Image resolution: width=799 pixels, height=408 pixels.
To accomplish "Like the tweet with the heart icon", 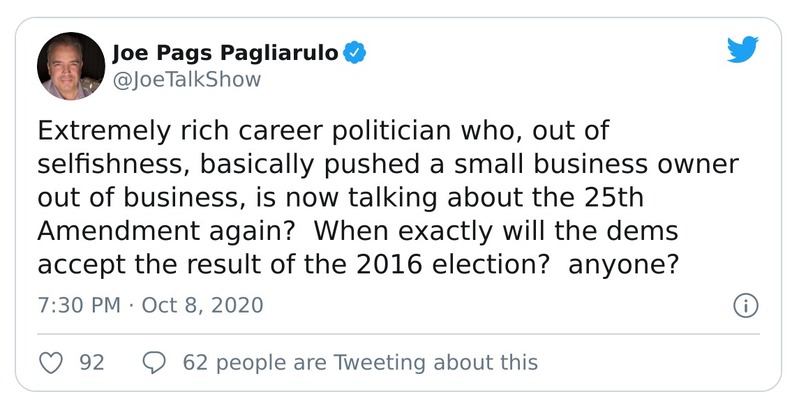I will click(50, 363).
